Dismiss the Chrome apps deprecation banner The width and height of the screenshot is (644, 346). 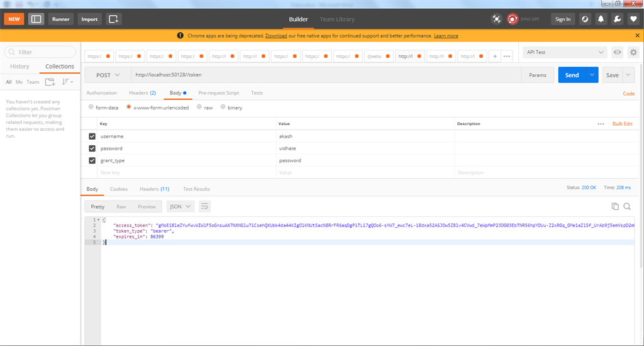(x=638, y=36)
